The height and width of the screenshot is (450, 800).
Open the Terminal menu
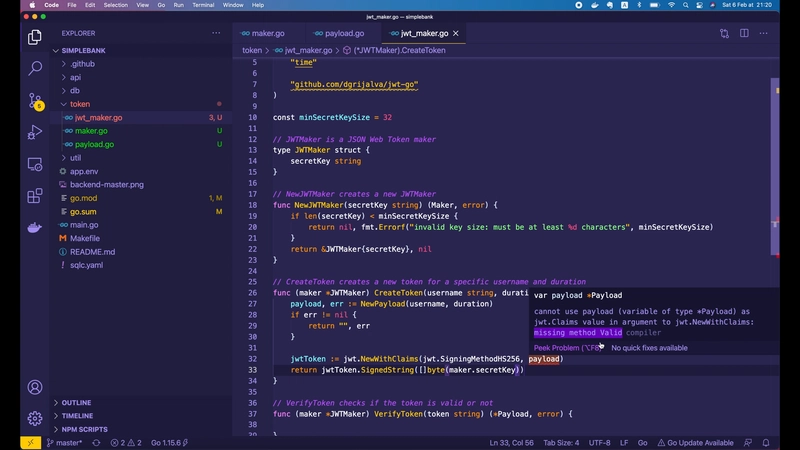(204, 5)
